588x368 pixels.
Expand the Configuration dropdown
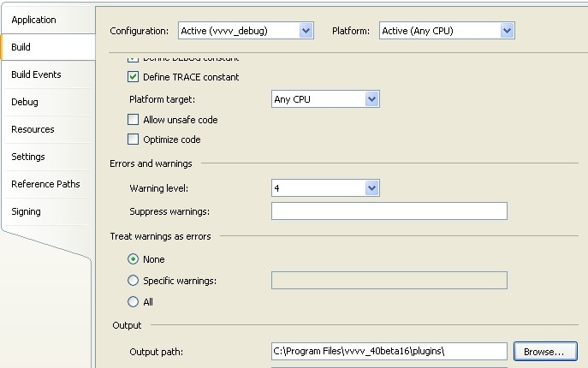(x=246, y=31)
